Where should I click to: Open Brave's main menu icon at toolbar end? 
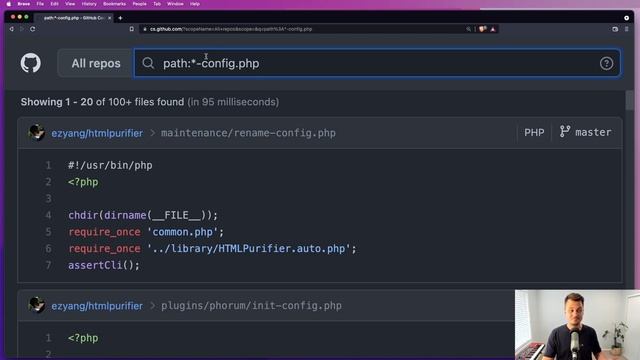[627, 29]
